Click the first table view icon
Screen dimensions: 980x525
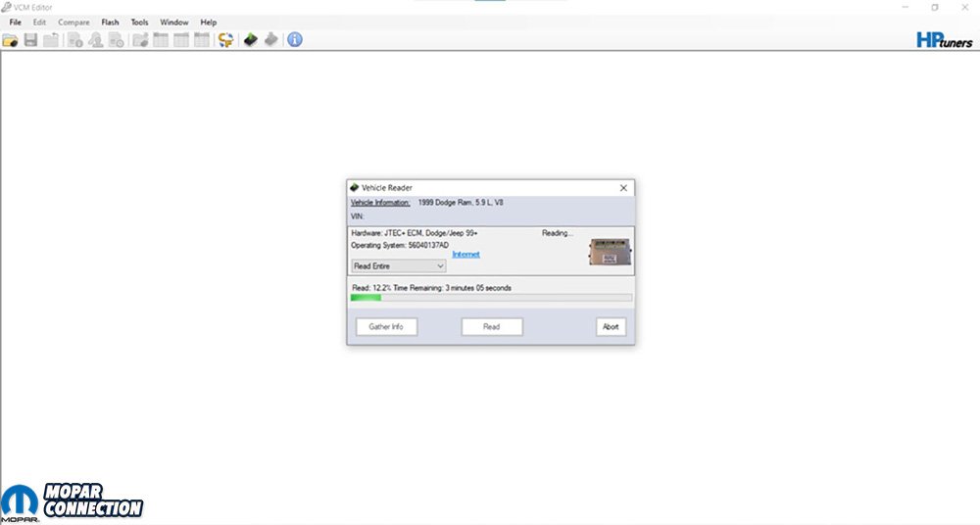[x=161, y=40]
